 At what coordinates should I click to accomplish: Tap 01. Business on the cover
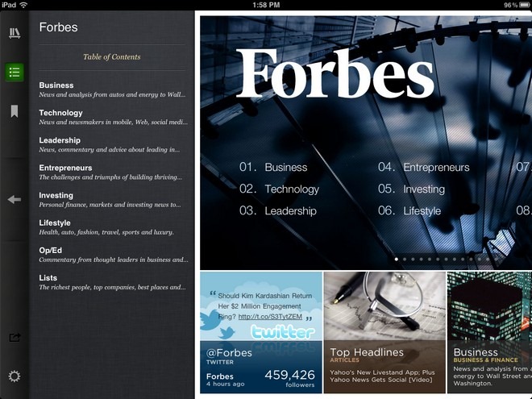(273, 167)
